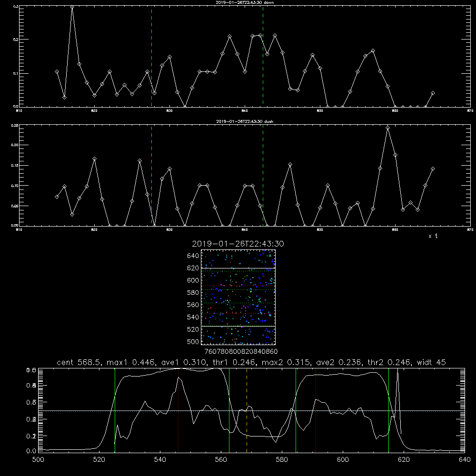Click the '520' x-axis label of bottom plot

(99, 460)
